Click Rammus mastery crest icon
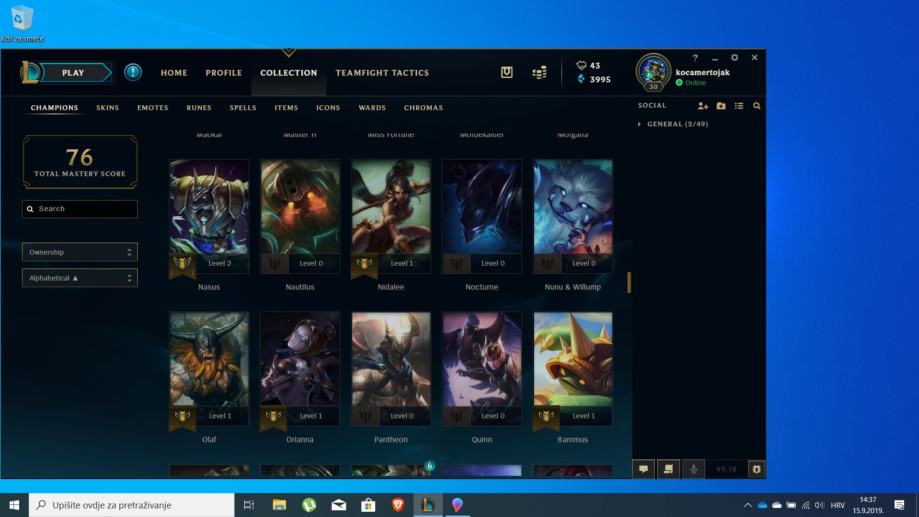 pos(546,417)
